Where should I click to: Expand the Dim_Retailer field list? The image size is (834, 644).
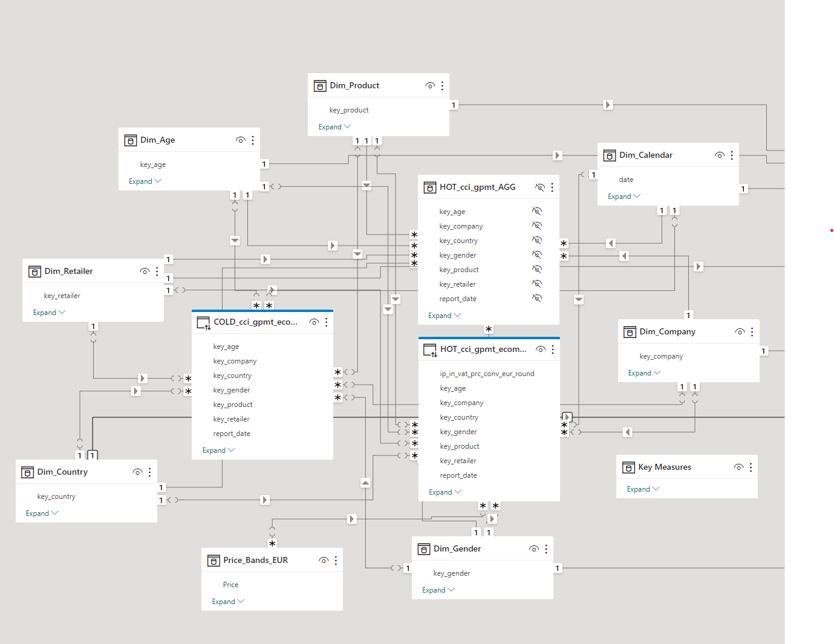(50, 313)
